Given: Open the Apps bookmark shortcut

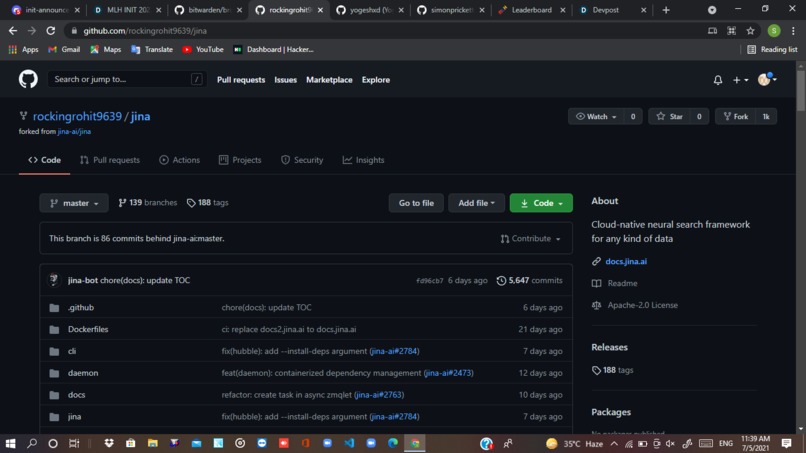Looking at the screenshot, I should tap(24, 49).
